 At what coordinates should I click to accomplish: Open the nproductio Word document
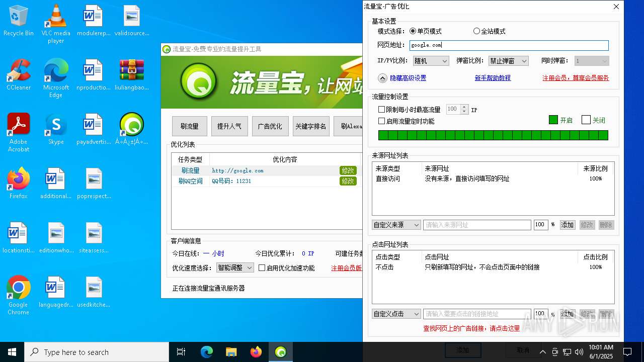point(94,74)
